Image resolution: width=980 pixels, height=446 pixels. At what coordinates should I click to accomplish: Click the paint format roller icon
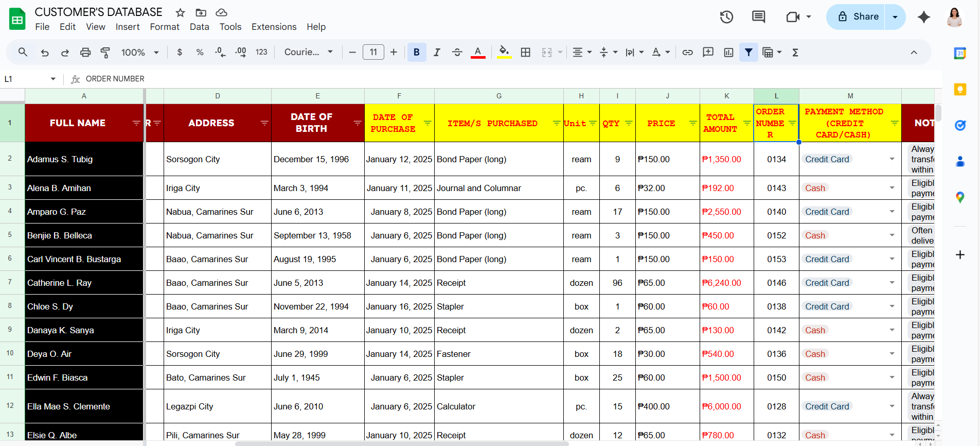pos(105,52)
